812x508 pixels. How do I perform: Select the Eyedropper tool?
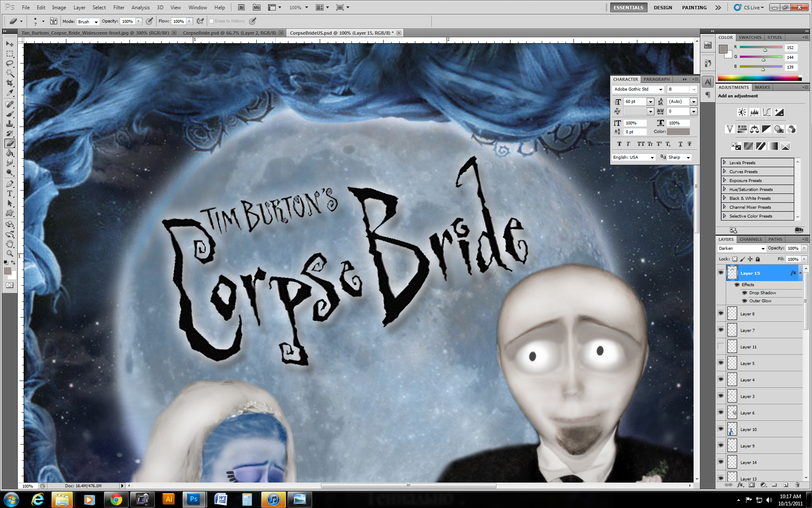10,93
